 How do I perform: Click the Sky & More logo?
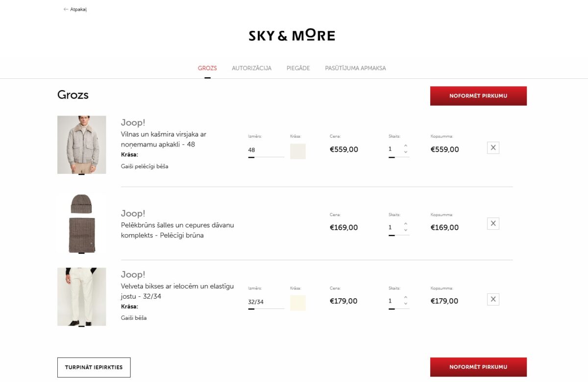(292, 34)
